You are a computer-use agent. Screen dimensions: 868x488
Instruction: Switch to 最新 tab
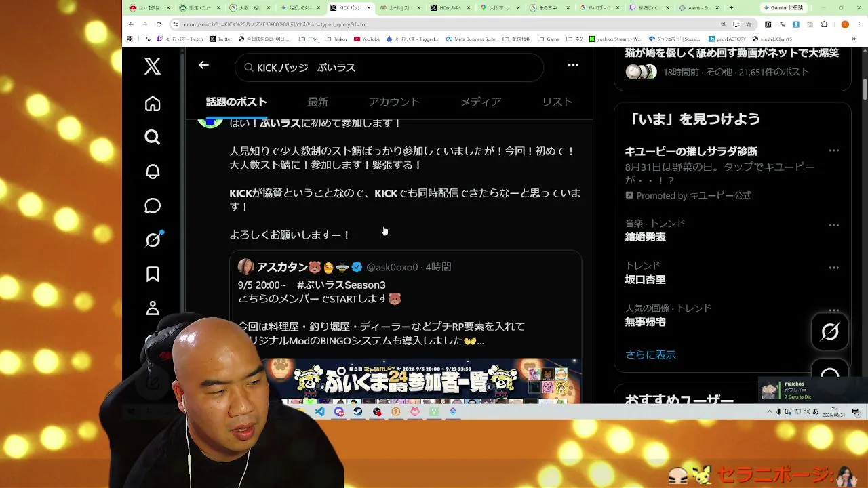318,102
